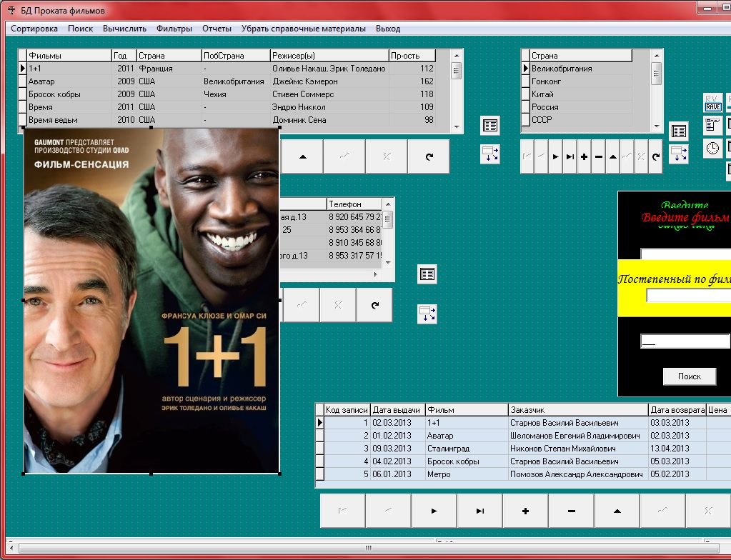Select the timer clock component icon
The width and height of the screenshot is (731, 560).
tap(713, 149)
